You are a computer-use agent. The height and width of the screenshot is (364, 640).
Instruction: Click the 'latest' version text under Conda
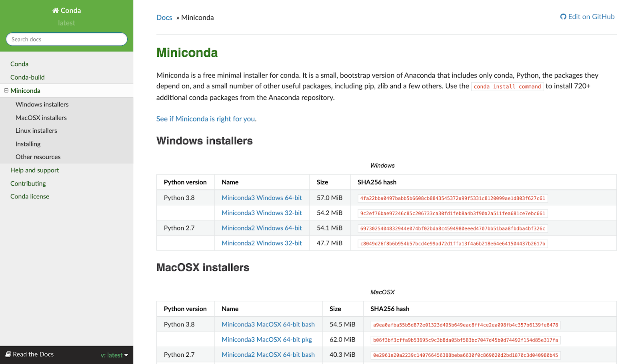[x=66, y=23]
